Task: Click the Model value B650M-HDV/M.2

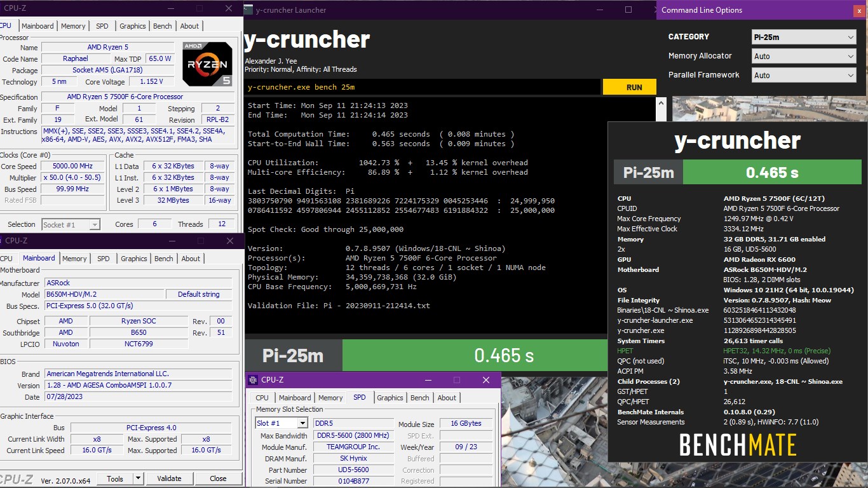Action: point(104,294)
